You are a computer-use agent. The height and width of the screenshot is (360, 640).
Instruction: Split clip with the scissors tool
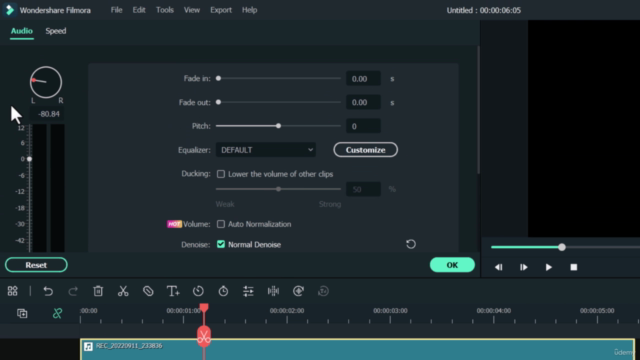point(123,291)
